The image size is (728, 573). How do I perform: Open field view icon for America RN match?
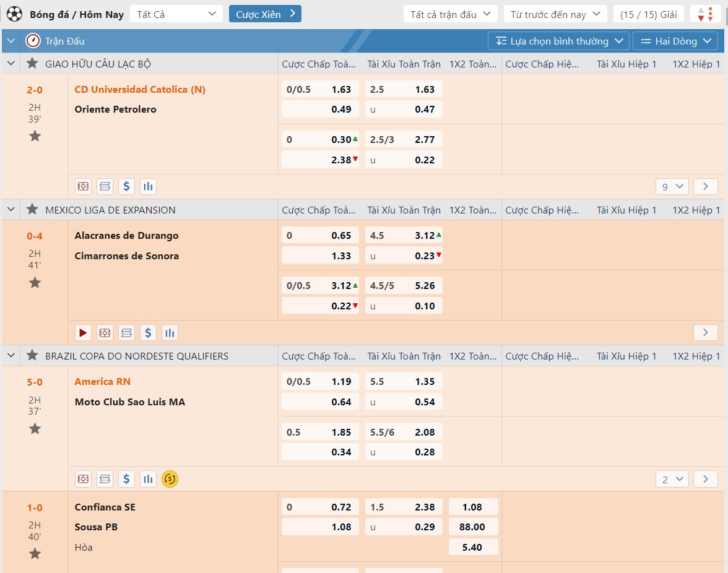pos(83,479)
